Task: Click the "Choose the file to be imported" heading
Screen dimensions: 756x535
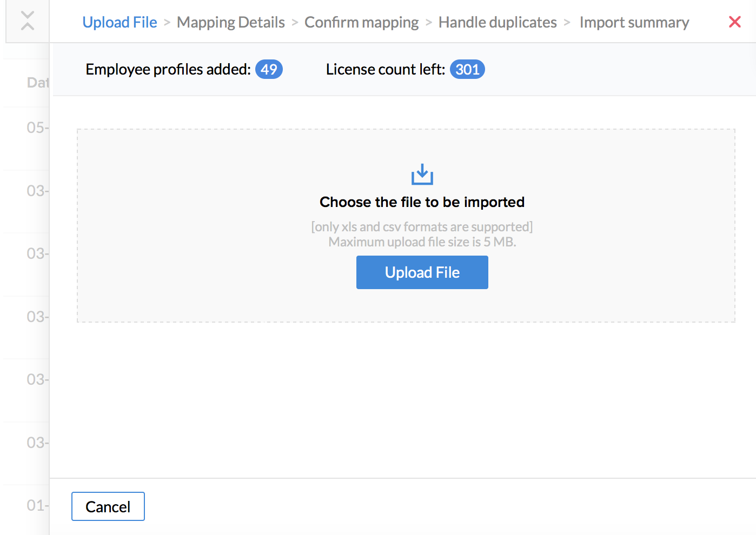Action: click(422, 202)
